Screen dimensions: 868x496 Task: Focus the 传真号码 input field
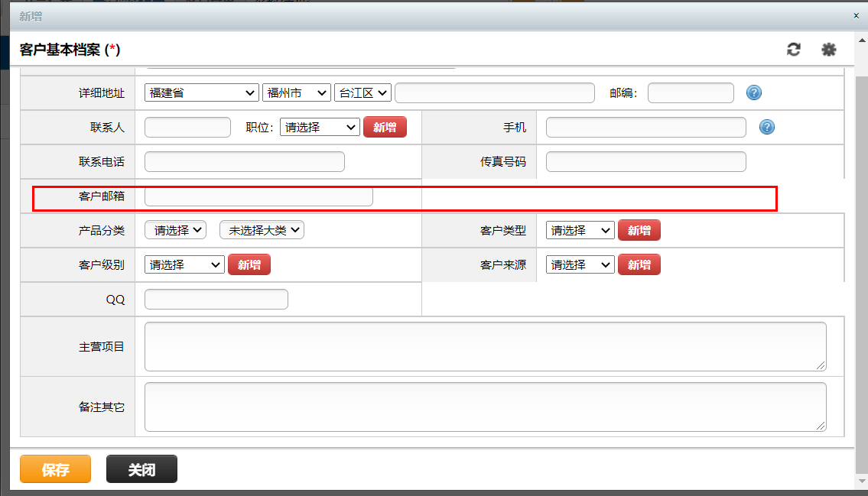646,161
